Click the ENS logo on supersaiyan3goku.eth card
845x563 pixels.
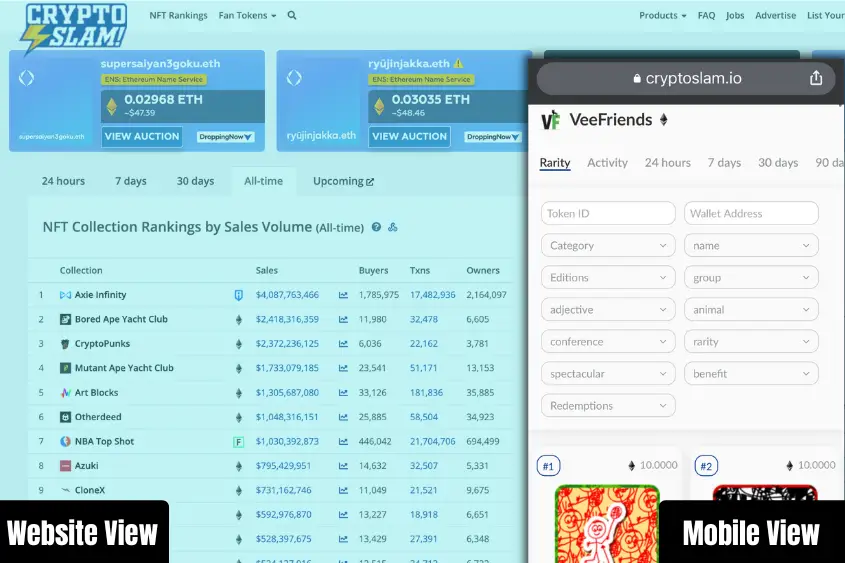(x=26, y=78)
